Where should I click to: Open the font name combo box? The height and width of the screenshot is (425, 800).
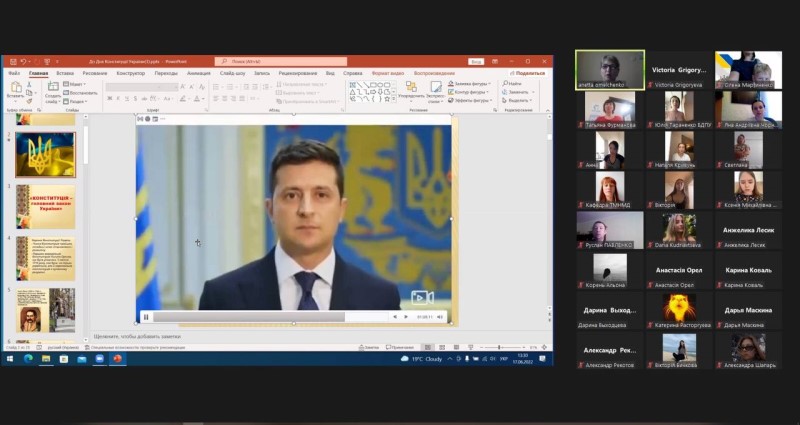coord(134,87)
